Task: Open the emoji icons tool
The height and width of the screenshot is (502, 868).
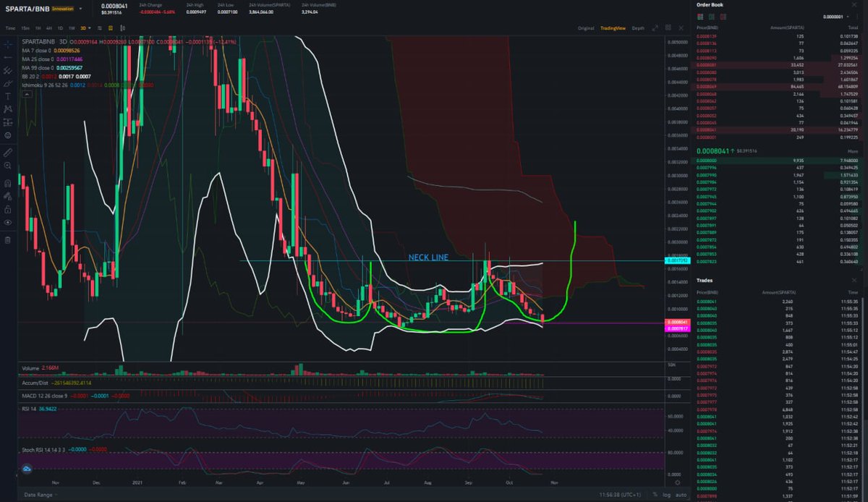Action: point(8,135)
